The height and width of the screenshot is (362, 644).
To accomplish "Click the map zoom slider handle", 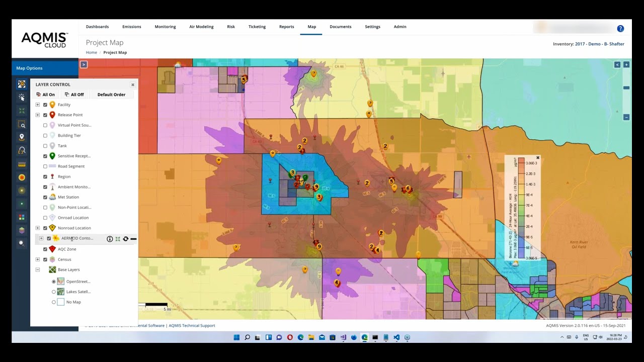I will pyautogui.click(x=626, y=88).
